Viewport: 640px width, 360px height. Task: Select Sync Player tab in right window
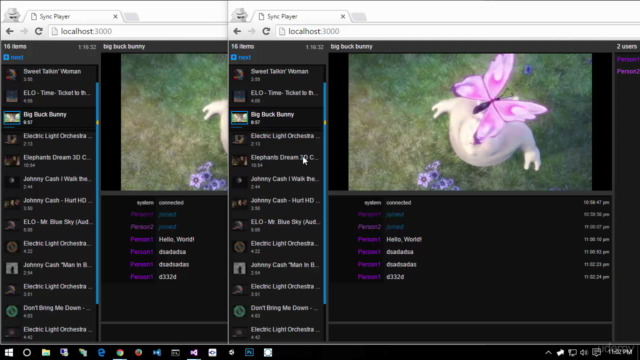point(301,16)
